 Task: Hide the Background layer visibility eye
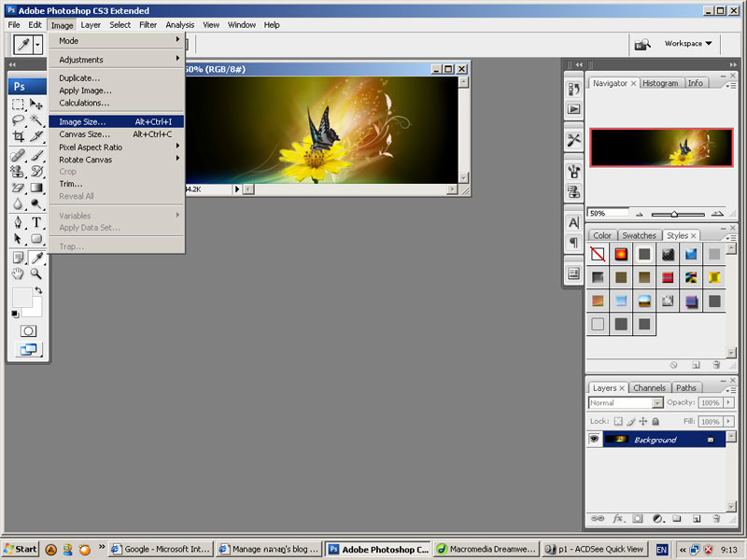click(594, 439)
